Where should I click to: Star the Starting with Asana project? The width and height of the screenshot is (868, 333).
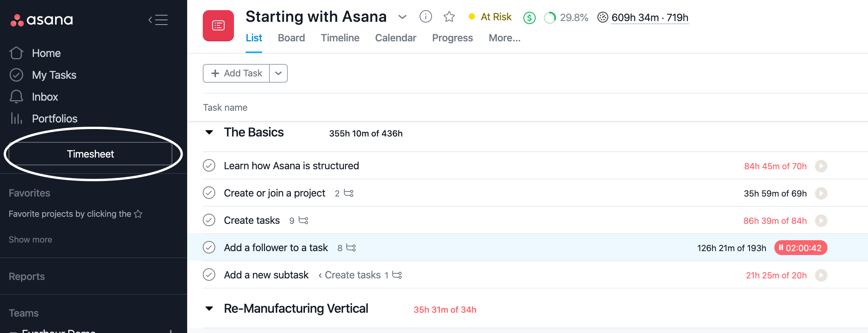(449, 17)
